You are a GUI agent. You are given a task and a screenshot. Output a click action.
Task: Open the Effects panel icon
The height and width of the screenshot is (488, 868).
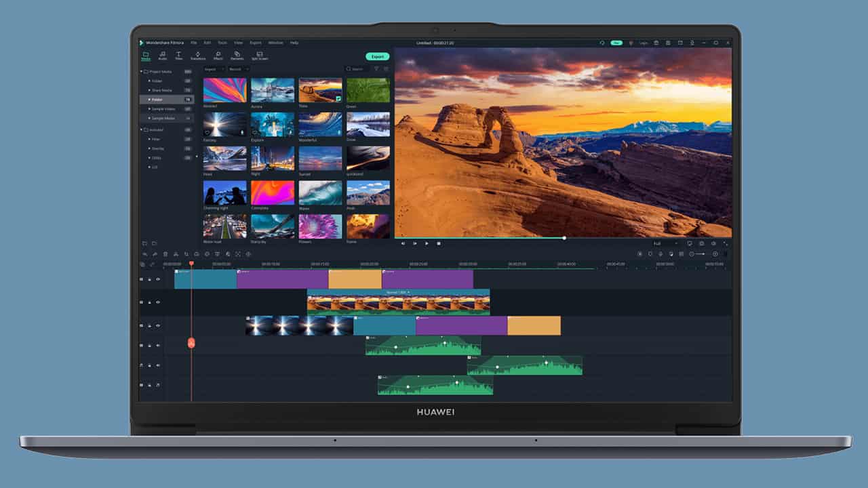click(x=218, y=54)
